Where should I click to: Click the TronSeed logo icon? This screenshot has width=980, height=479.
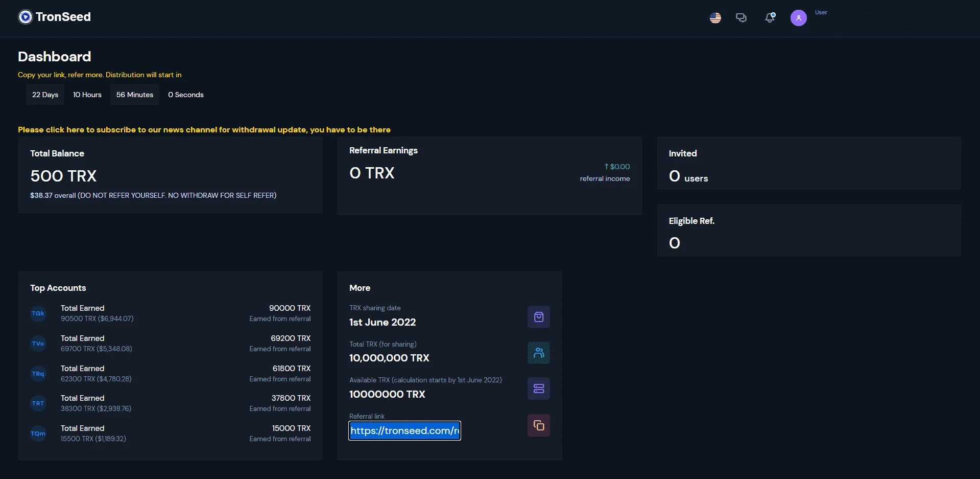pos(25,17)
